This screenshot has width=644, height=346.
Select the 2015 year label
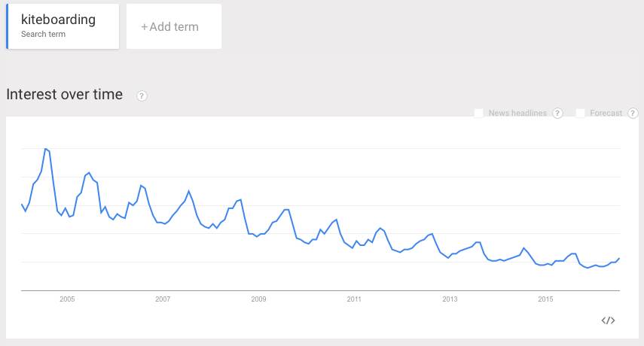[545, 299]
